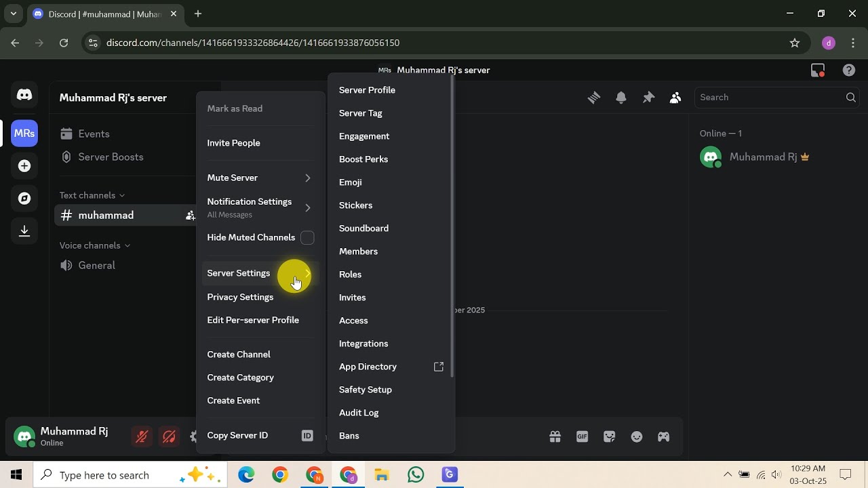
Task: Open the emoji picker
Action: pos(637,436)
